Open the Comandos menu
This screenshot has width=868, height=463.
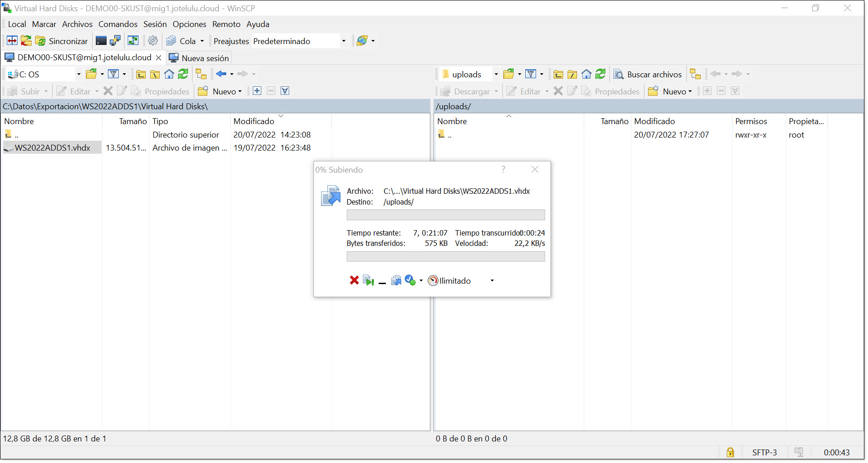[117, 24]
